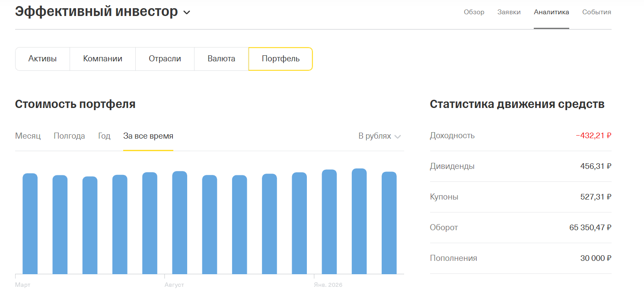Show the Отрасли breakdown tab
The width and height of the screenshot is (644, 298).
(x=165, y=59)
